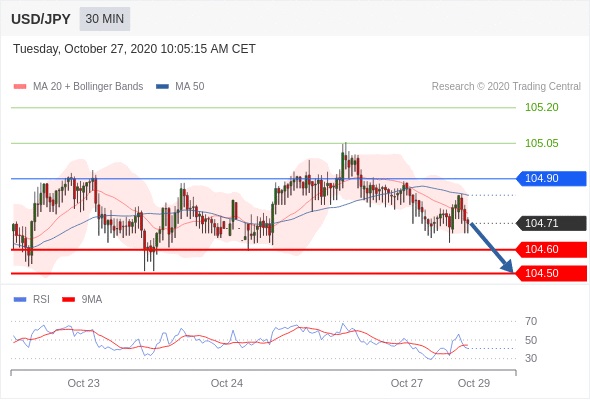Select the red 104.50 support tag
Image resolution: width=590 pixels, height=400 pixels.
551,274
